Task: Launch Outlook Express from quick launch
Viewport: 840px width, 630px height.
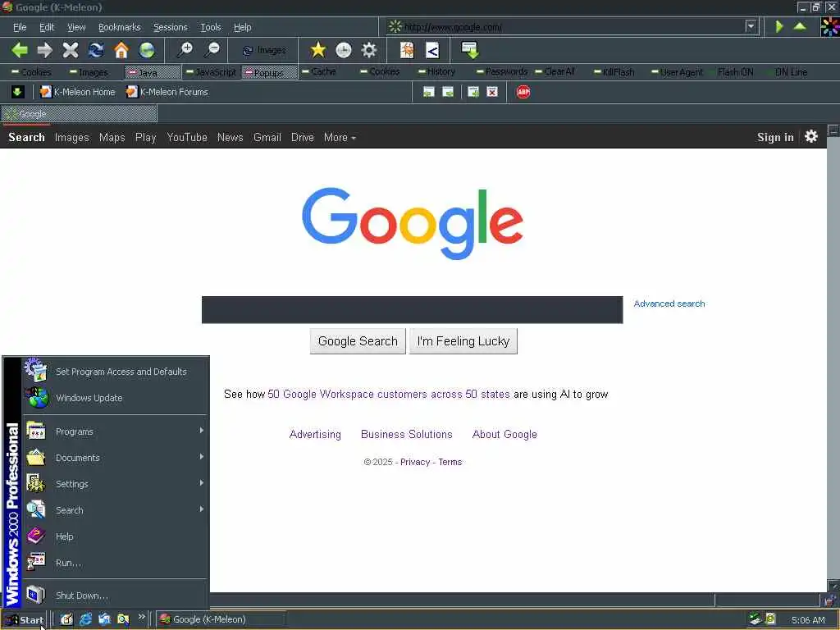Action: tap(104, 619)
